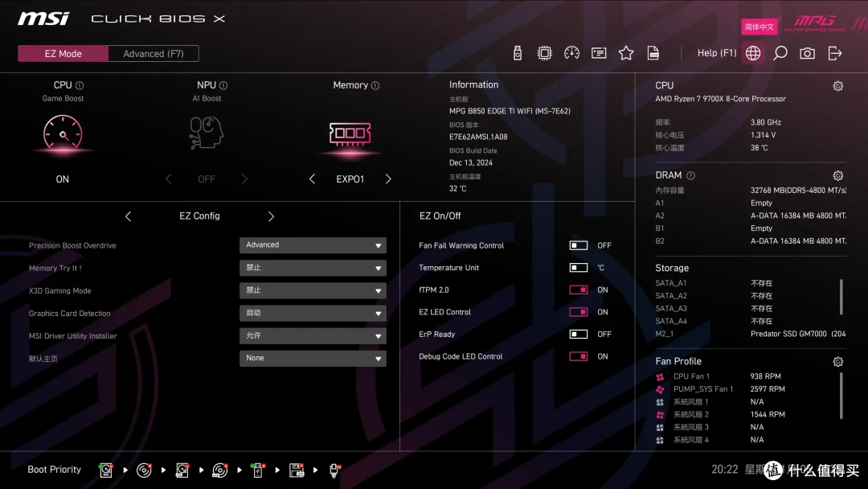Toggle the Debug Code LED Control switch
868x489 pixels.
(x=579, y=356)
